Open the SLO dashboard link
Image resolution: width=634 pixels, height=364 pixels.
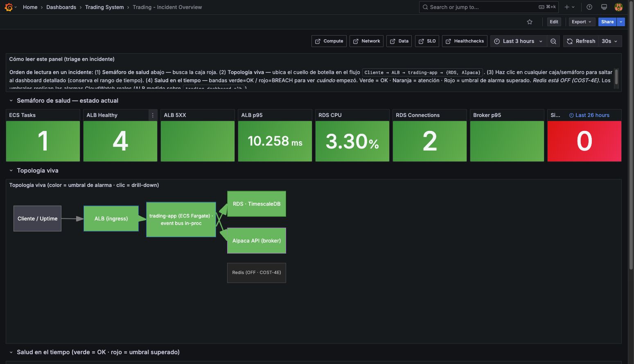coord(427,41)
